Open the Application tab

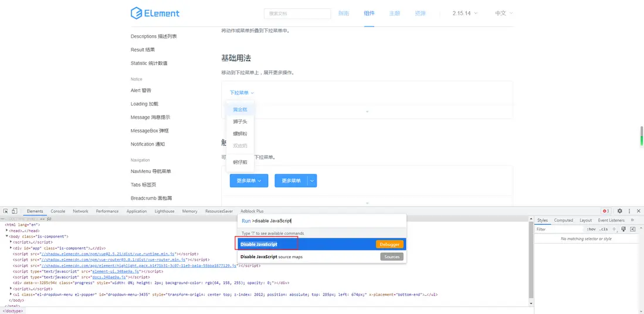(137, 211)
